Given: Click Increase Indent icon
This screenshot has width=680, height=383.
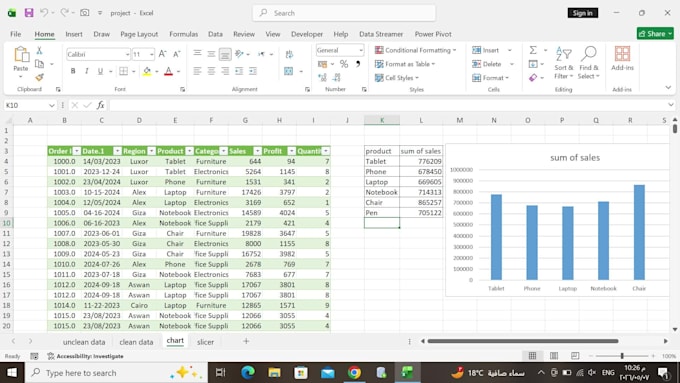Looking at the screenshot, I should (x=253, y=71).
